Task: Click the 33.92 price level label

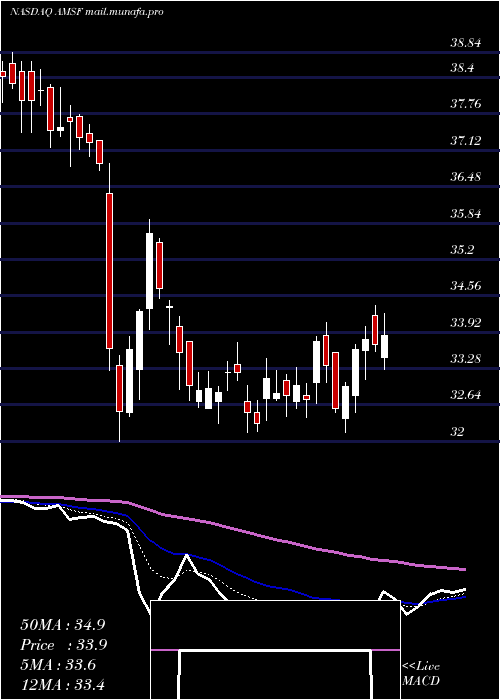Action: point(466,322)
